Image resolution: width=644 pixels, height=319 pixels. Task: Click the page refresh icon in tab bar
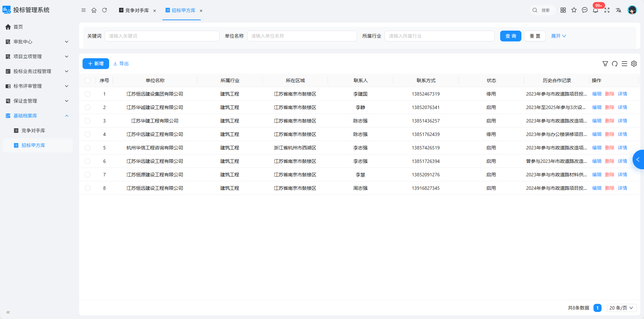point(104,10)
